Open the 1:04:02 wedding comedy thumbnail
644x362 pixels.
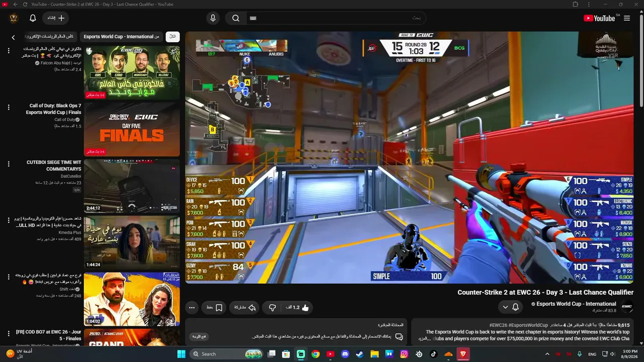tap(132, 299)
